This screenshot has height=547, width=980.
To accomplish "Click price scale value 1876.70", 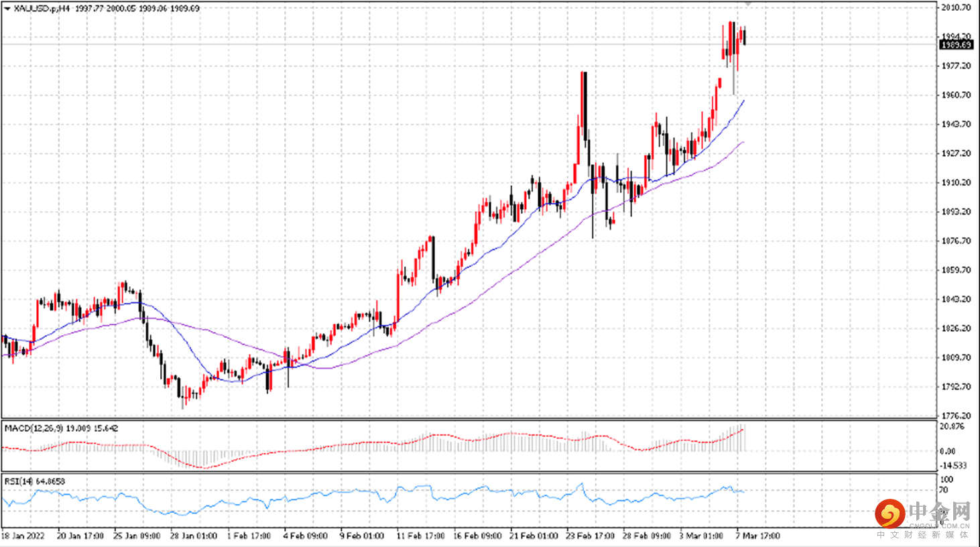I will pos(956,241).
